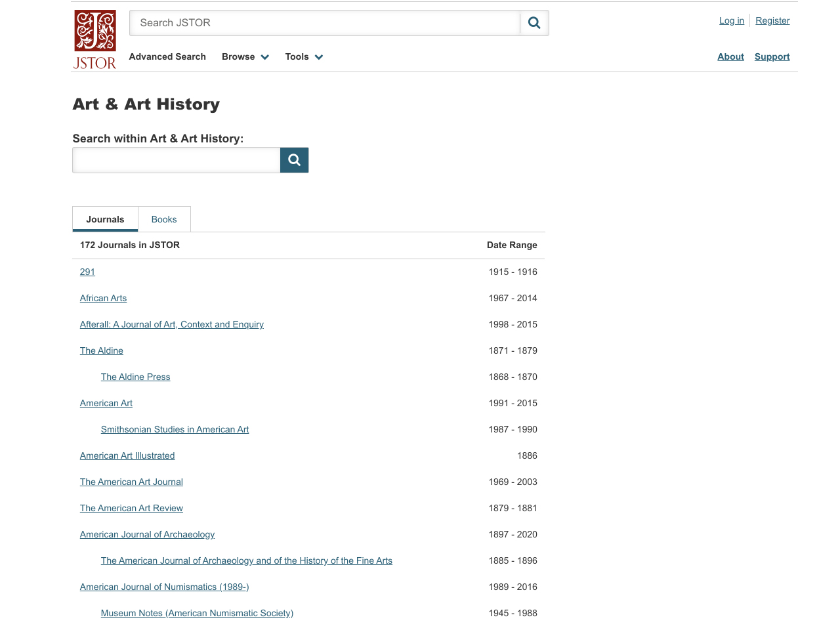
Task: Open The Aldine Press link
Action: pyautogui.click(x=135, y=377)
